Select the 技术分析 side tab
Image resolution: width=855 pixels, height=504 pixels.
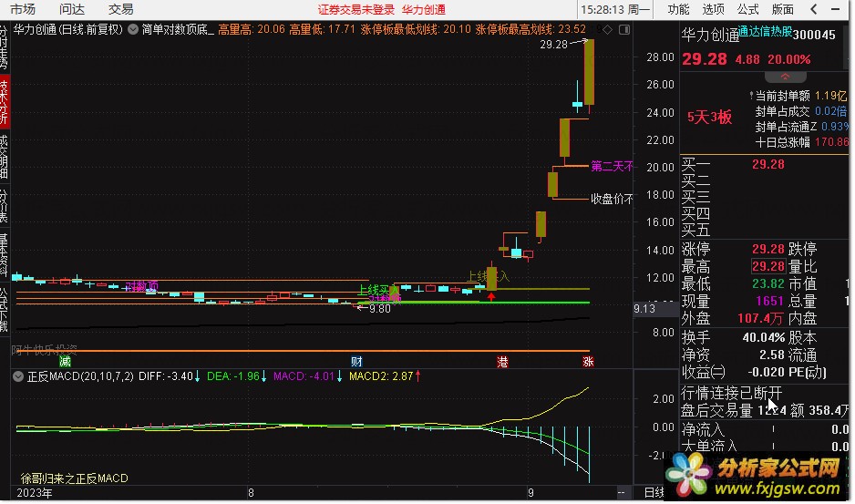coord(5,101)
